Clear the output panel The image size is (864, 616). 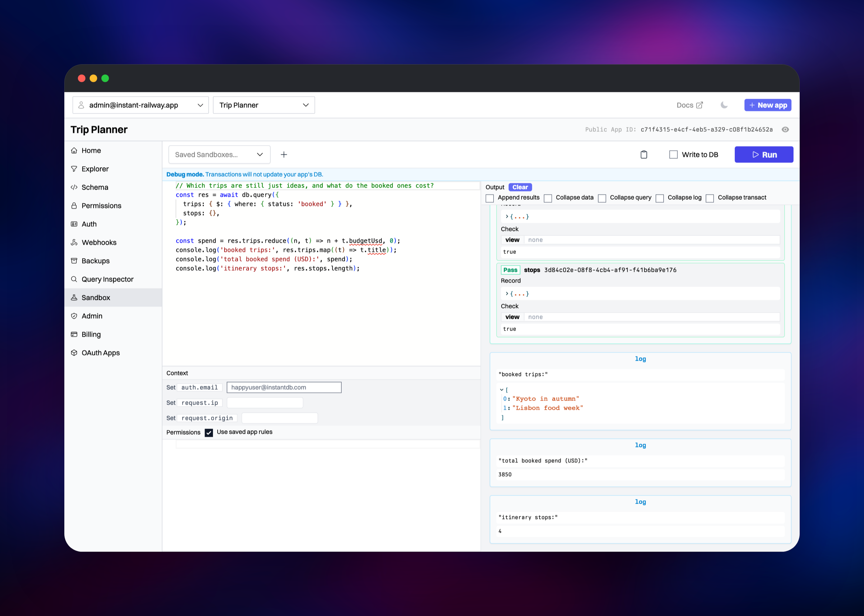tap(520, 187)
